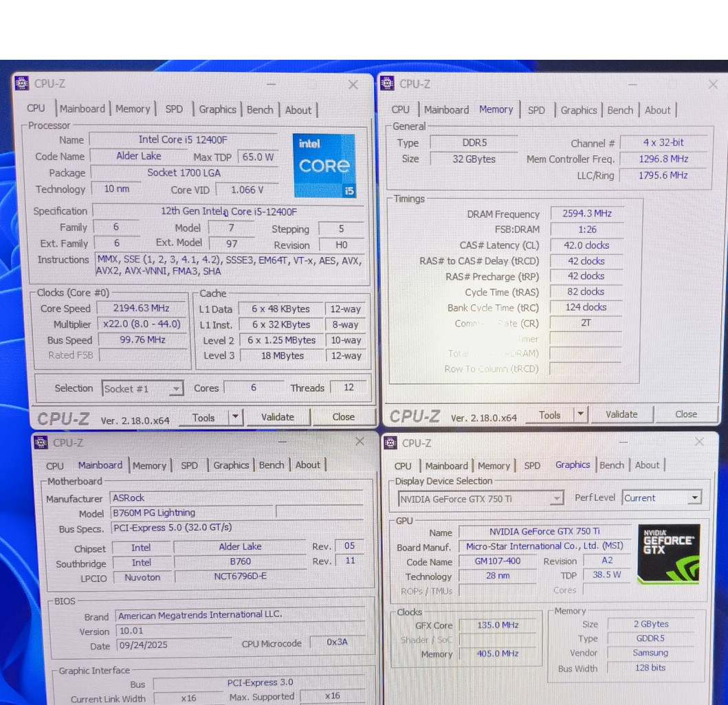Screen dimensions: 728x705
Task: Minimize the Graphics CPU-Z window
Action: [x=624, y=442]
